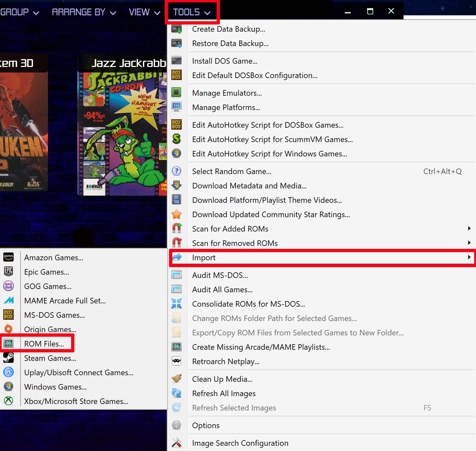This screenshot has height=451, width=476.
Task: Click the Retroarch Netplay icon
Action: pyautogui.click(x=177, y=361)
